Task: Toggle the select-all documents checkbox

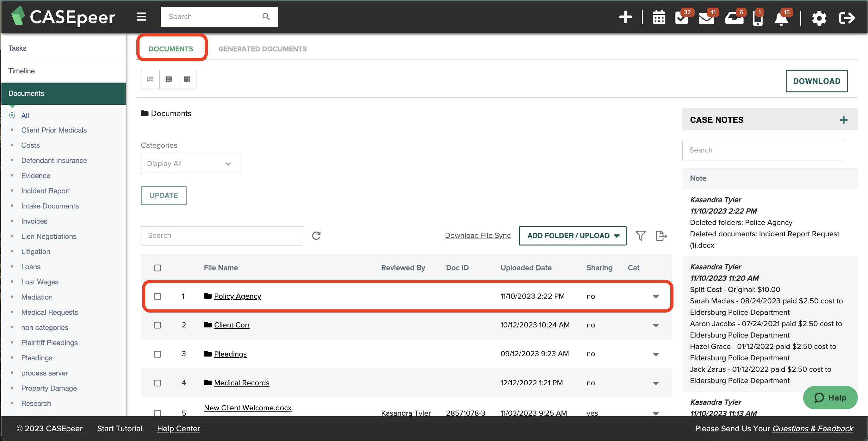Action: coord(157,268)
